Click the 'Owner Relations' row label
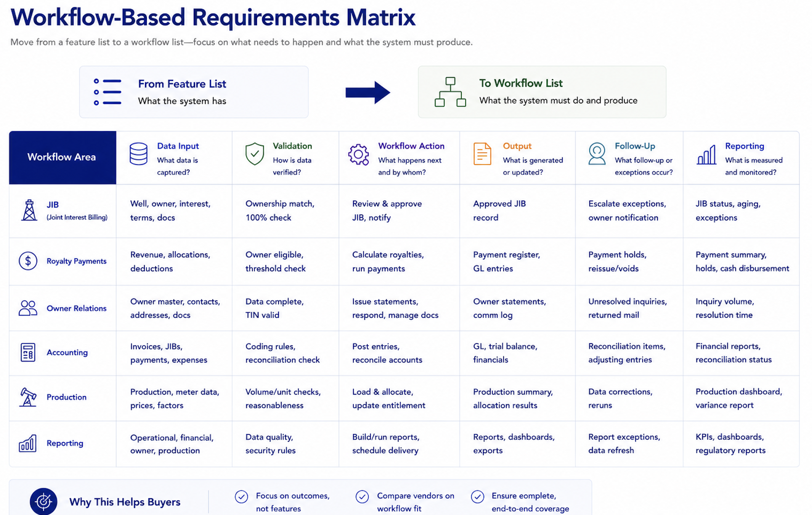 point(77,308)
